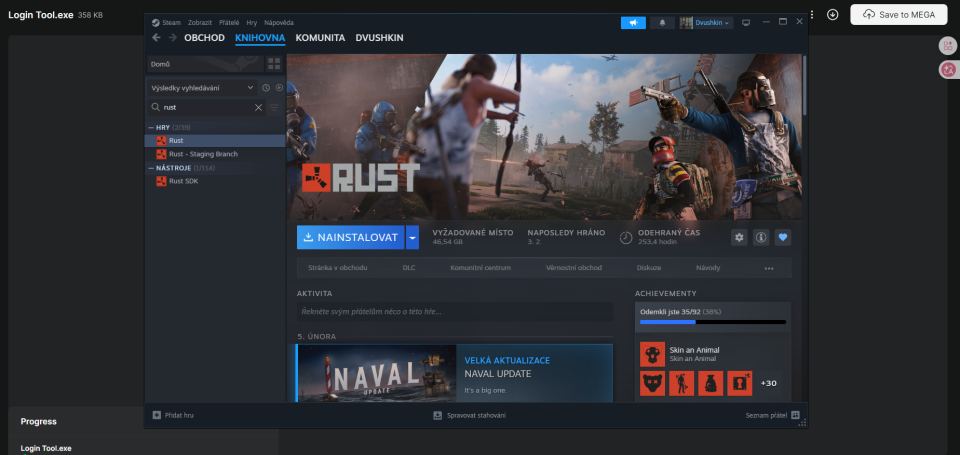Switch to Big Picture mode monitor icon
This screenshot has width=960, height=455.
746,23
